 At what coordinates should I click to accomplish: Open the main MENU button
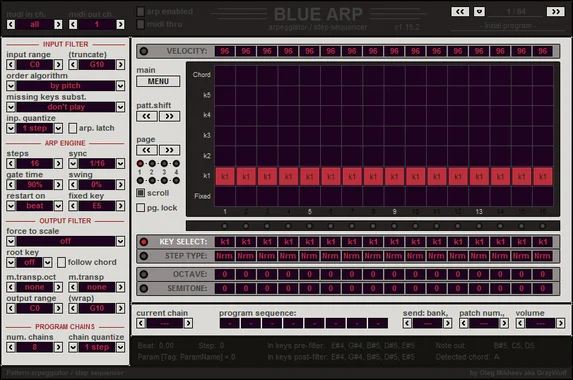[158, 81]
